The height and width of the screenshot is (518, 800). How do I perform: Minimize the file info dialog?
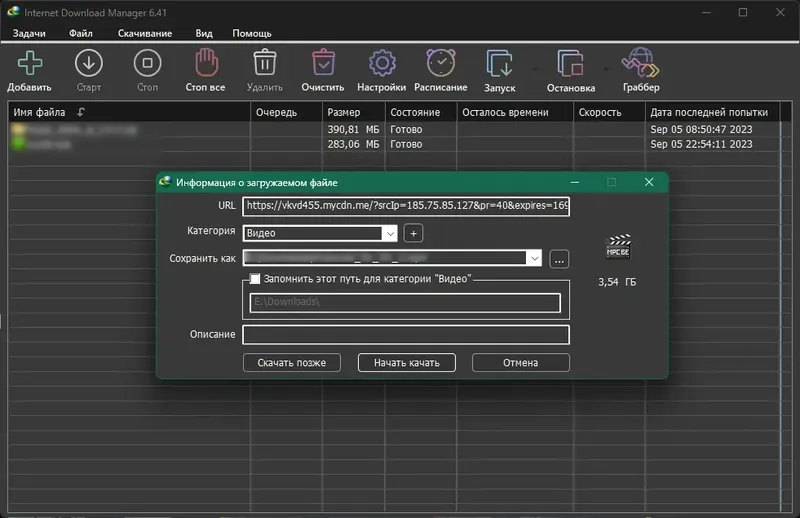coord(574,182)
